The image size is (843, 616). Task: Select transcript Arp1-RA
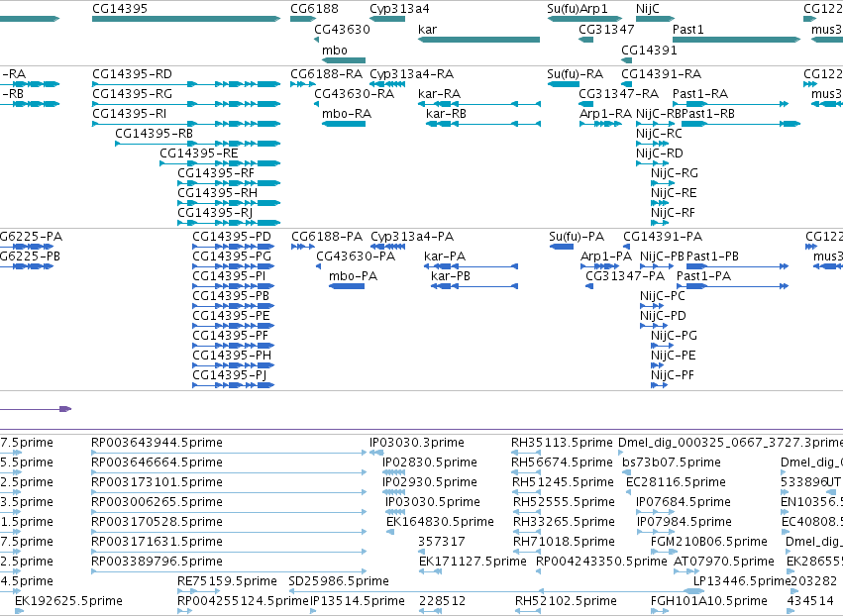click(605, 114)
